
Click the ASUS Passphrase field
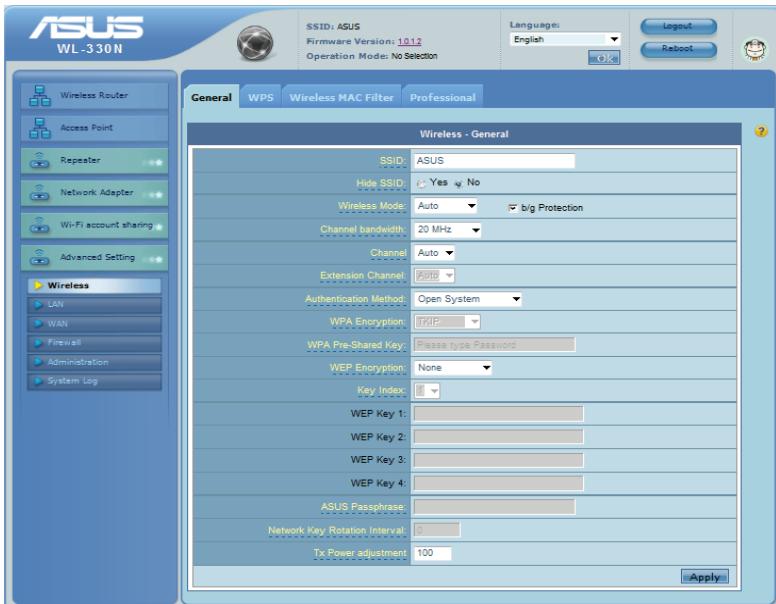494,507
